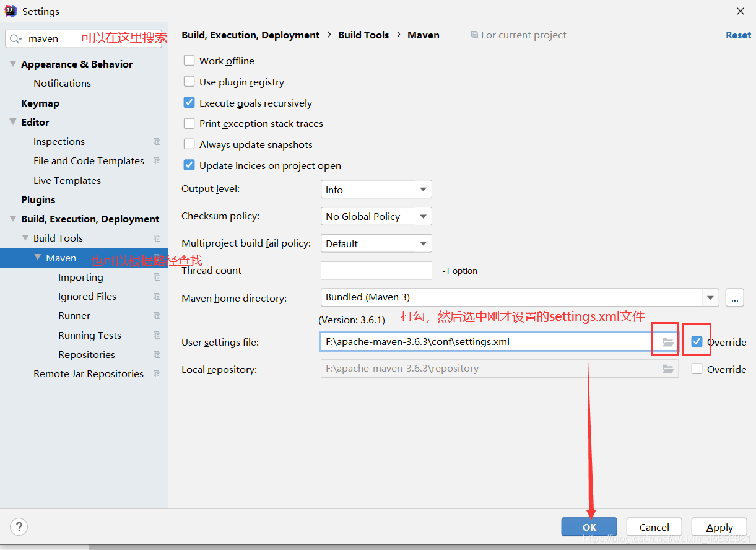Toggle Use plugin registry checkbox
The height and width of the screenshot is (550, 756).
pos(189,82)
